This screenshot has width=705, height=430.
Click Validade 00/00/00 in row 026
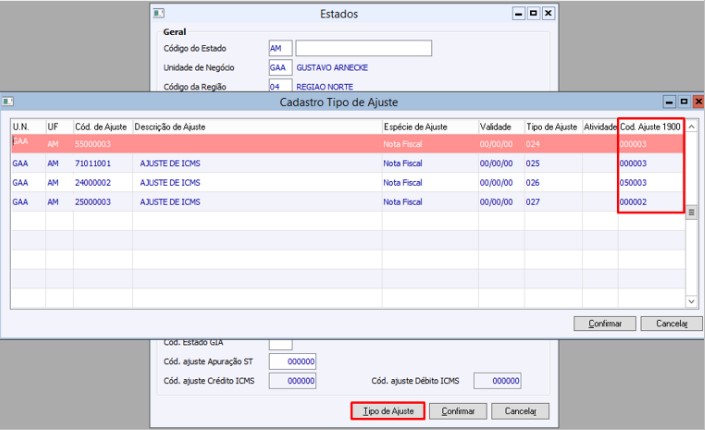[x=496, y=183]
